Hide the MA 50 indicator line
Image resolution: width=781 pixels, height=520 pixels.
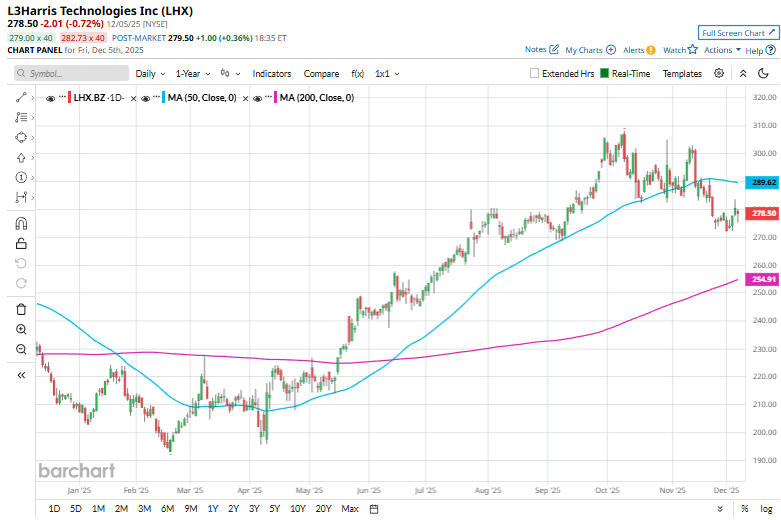tap(146, 97)
